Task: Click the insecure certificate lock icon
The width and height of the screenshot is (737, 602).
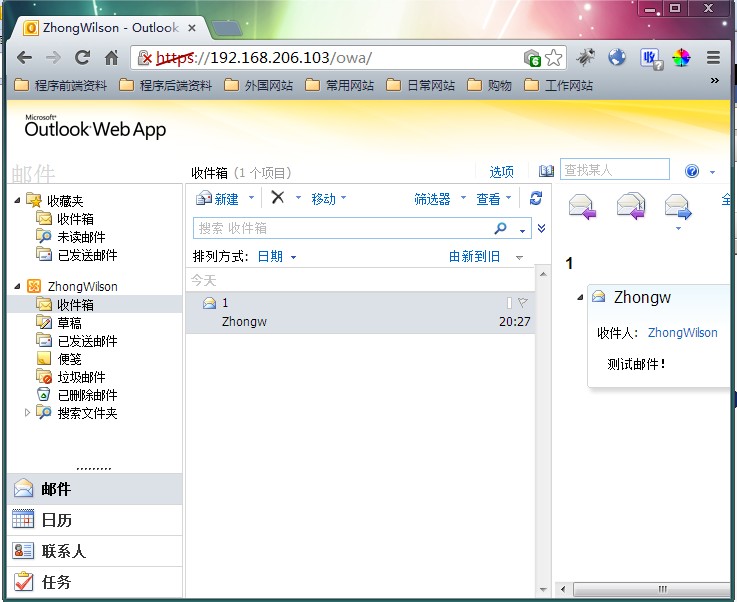Action: tap(144, 58)
